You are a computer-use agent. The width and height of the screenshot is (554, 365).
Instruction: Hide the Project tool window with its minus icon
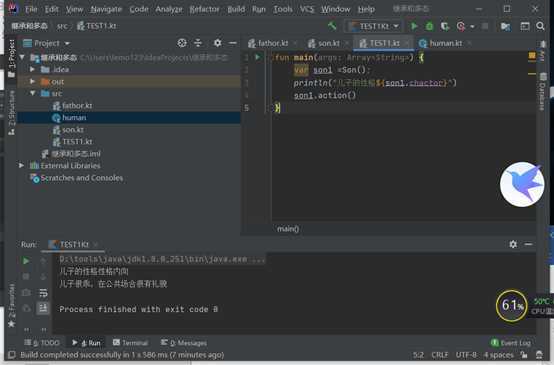pos(232,43)
